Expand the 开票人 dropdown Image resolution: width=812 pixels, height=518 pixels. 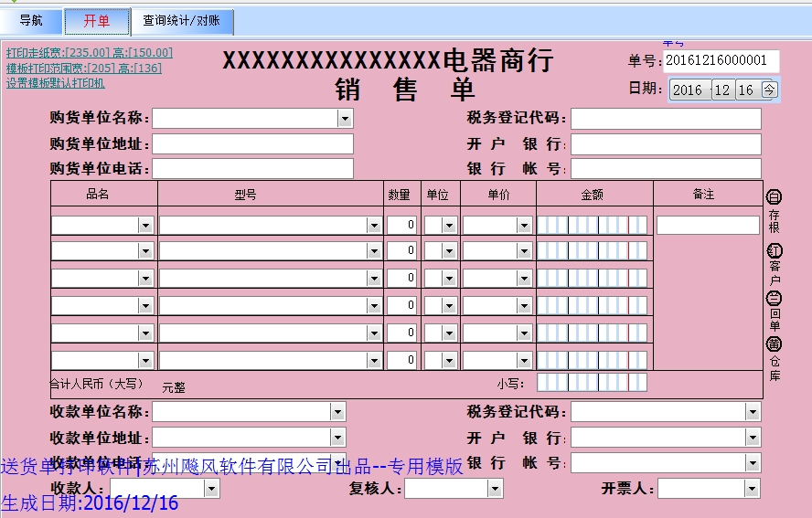pos(753,489)
